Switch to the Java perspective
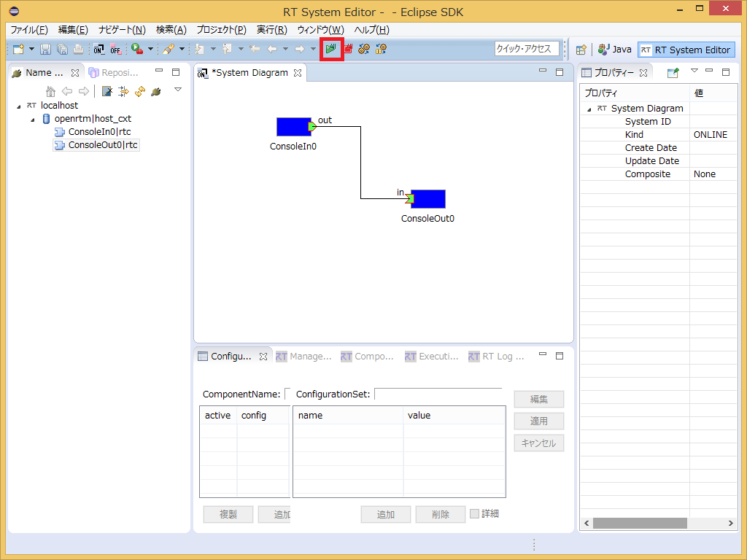The width and height of the screenshot is (747, 560). click(x=614, y=50)
